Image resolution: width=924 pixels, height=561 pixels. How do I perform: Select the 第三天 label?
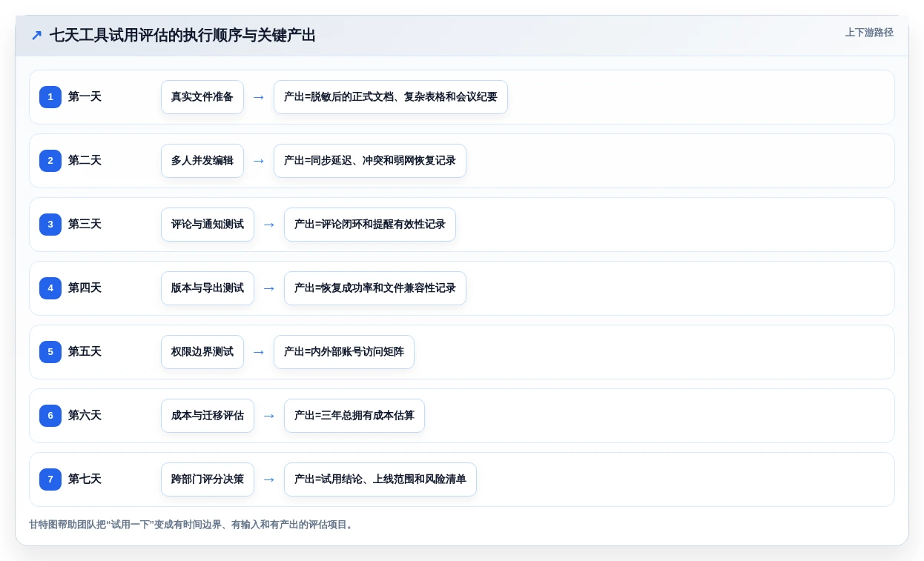[85, 225]
